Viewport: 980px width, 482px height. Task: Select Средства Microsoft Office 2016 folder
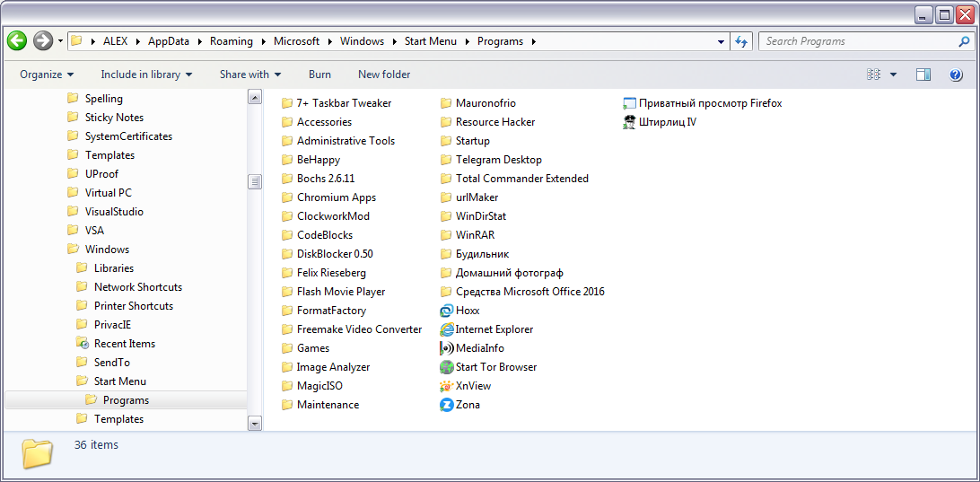522,292
